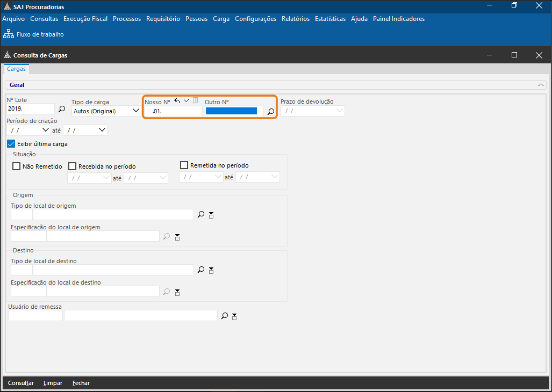The width and height of the screenshot is (552, 392).
Task: Click the list icon beside Tipo de local de origem
Action: click(x=211, y=215)
